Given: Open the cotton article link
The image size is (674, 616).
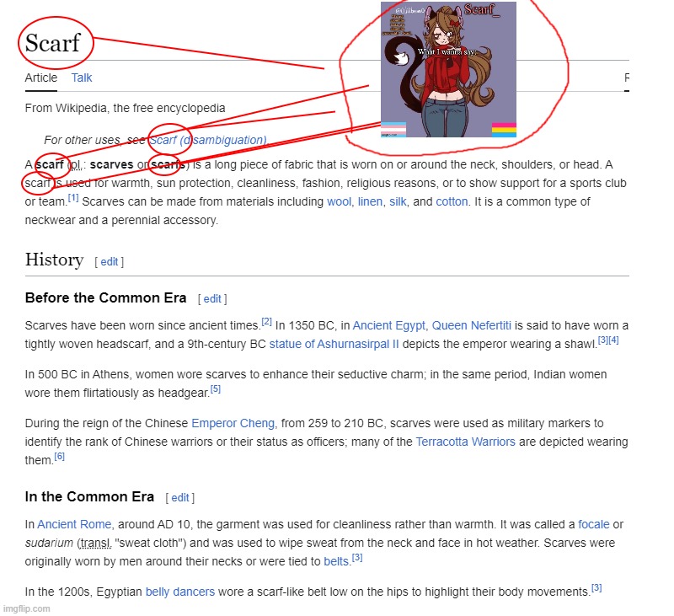Looking at the screenshot, I should pos(452,201).
